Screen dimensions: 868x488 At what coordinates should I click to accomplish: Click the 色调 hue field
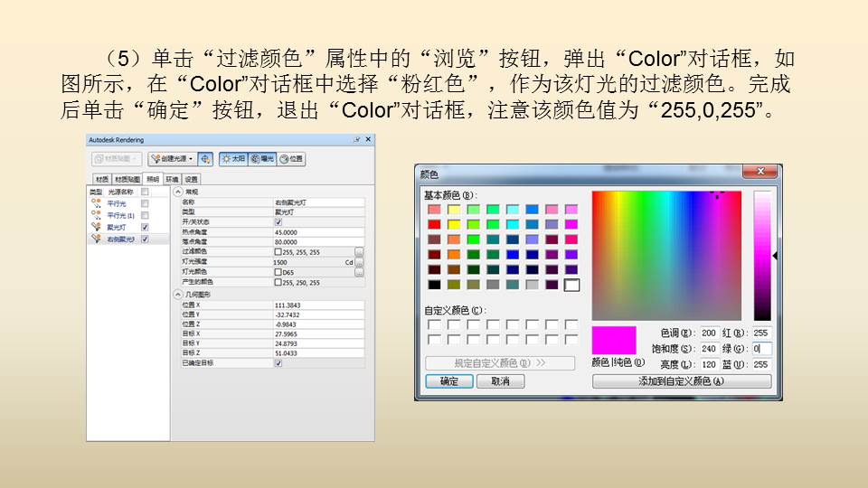(709, 333)
